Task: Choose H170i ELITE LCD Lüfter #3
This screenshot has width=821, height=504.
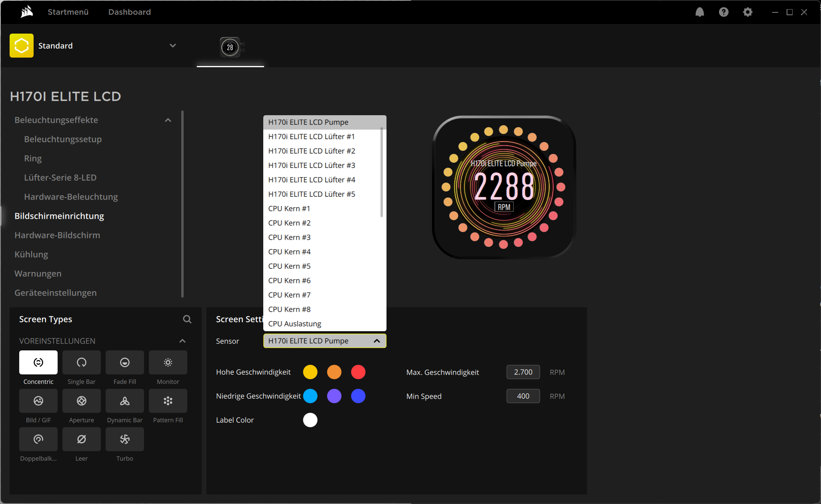Action: pyautogui.click(x=322, y=166)
